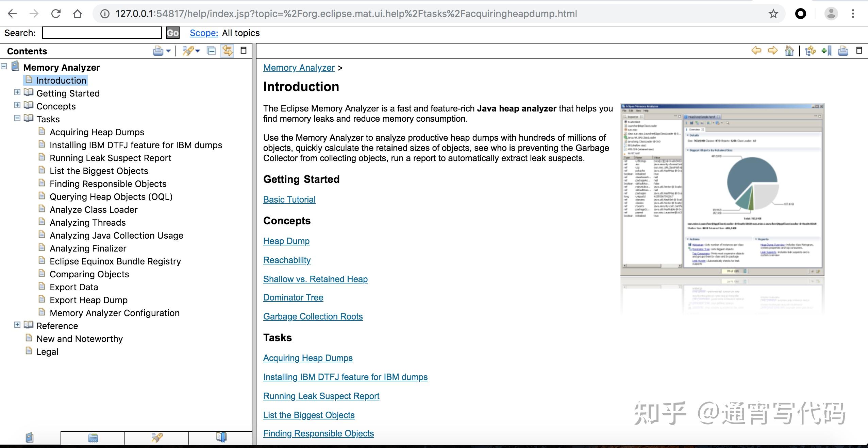The image size is (868, 448).
Task: Open List the Biggest Objects tree item
Action: [99, 171]
